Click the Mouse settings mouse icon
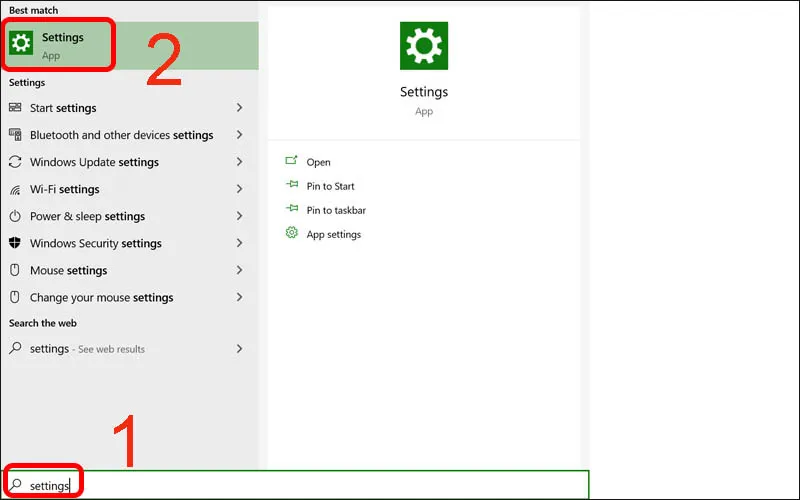The image size is (800, 500). [15, 270]
